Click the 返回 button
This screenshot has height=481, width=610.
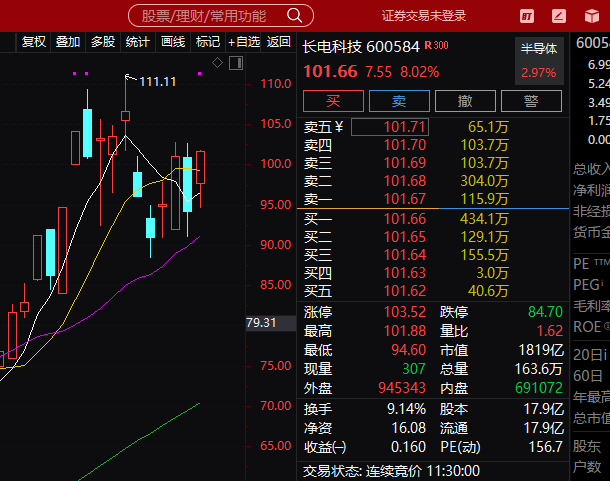(x=279, y=42)
